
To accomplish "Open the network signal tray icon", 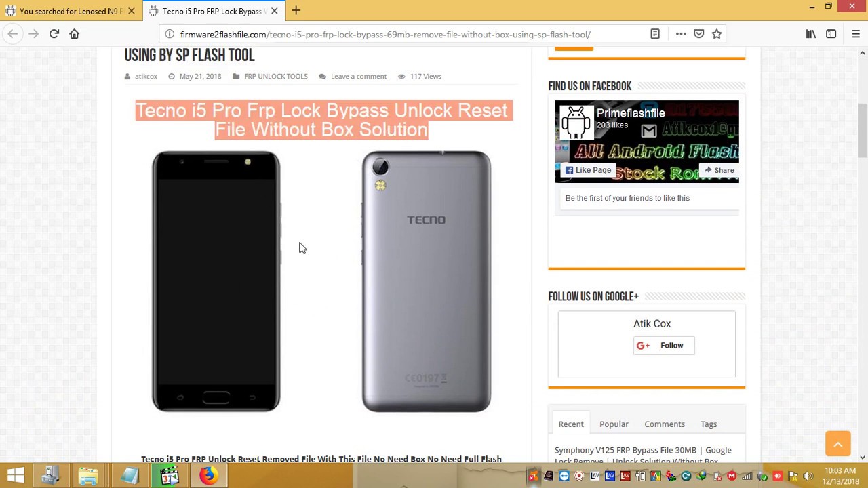I will (x=747, y=476).
